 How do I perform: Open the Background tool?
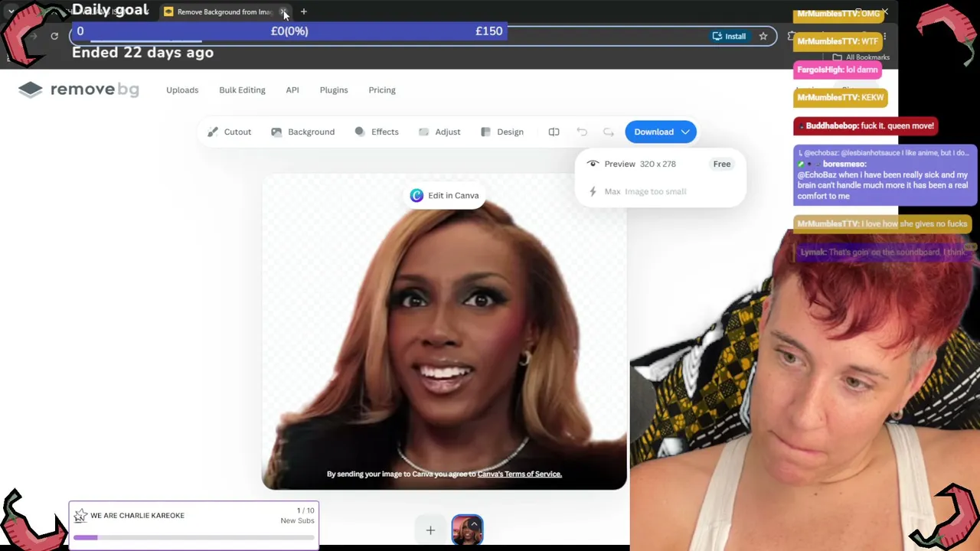click(303, 132)
